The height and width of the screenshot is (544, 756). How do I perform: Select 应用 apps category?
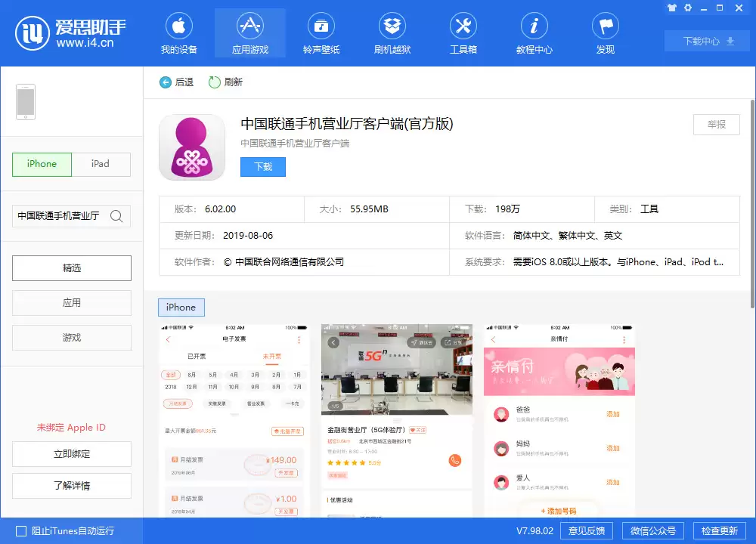71,302
